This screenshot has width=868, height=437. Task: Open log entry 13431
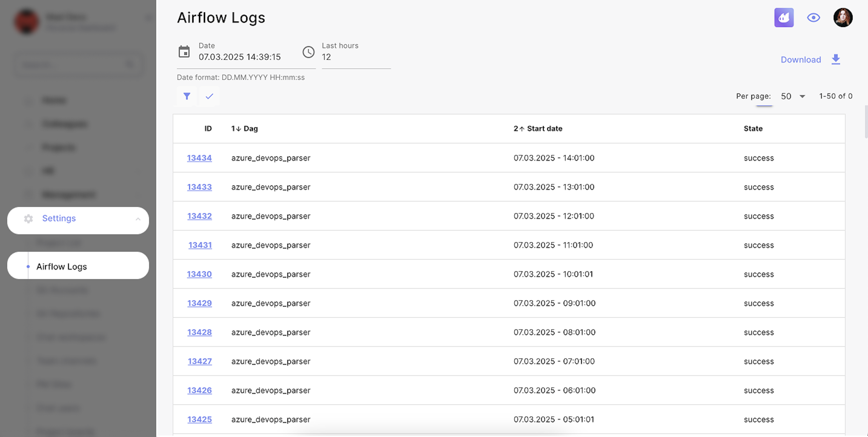coord(200,245)
